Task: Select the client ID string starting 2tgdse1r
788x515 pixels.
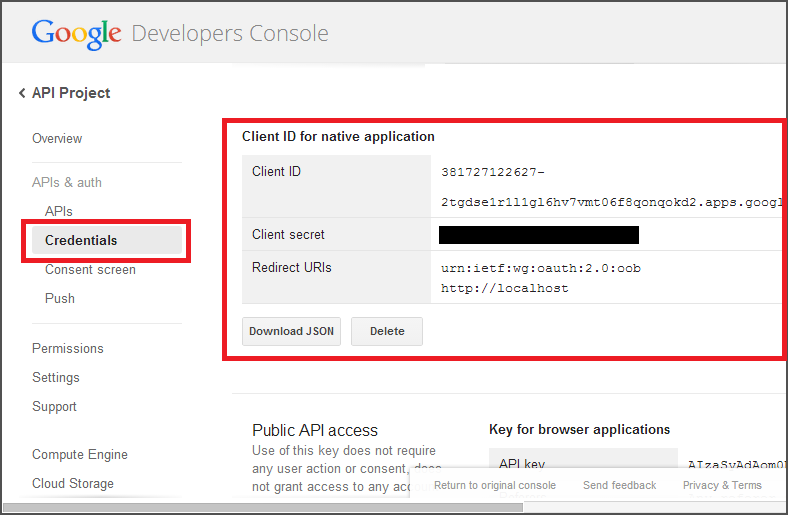Action: (x=612, y=202)
